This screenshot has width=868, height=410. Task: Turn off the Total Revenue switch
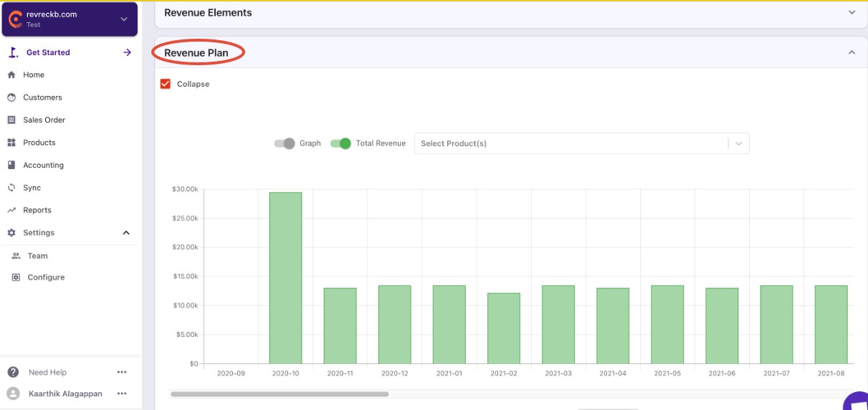coord(340,143)
